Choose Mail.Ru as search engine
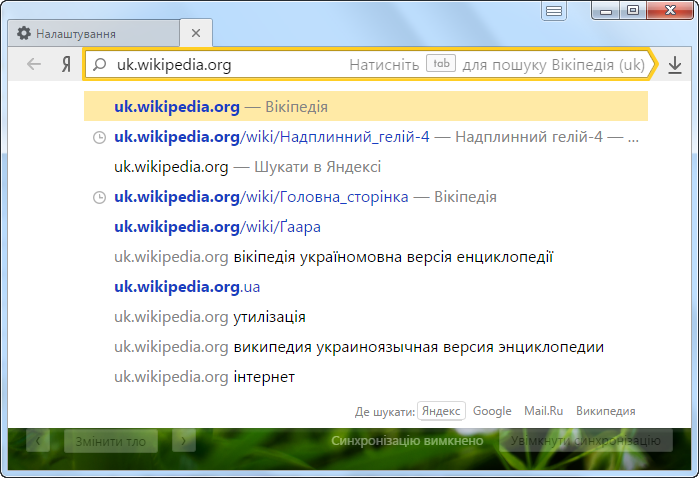The width and height of the screenshot is (699, 478). tap(543, 411)
